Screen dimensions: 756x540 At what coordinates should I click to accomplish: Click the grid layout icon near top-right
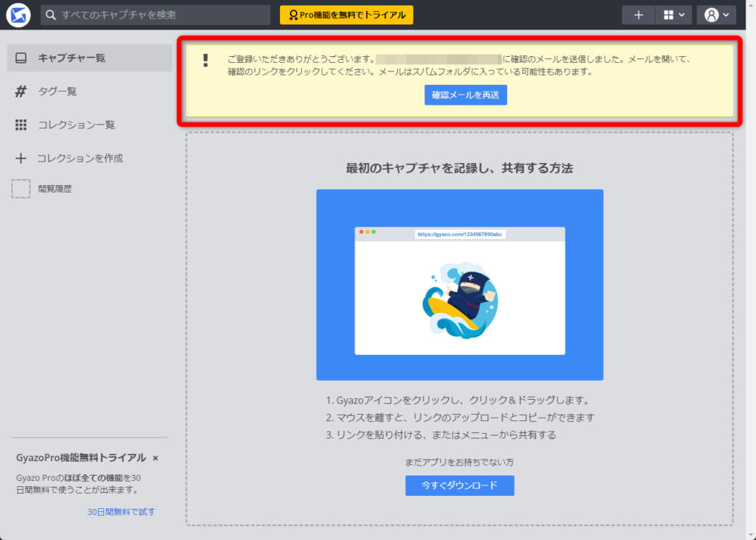point(667,14)
